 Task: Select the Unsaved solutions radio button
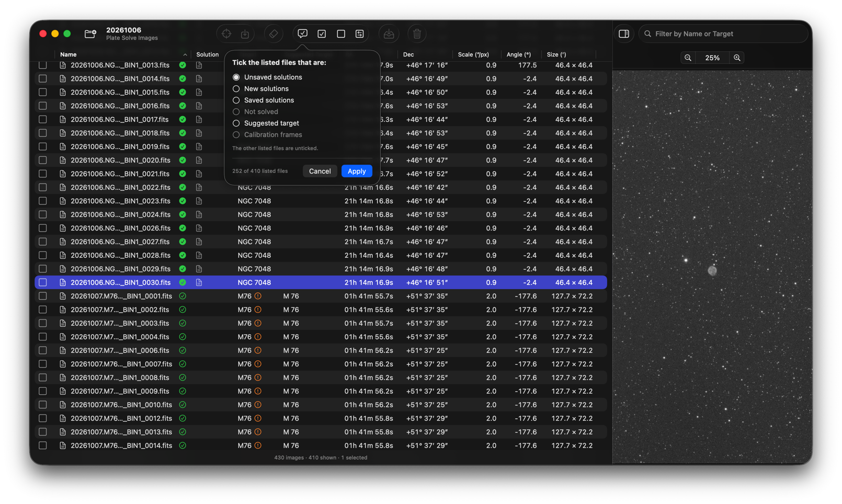(x=236, y=77)
